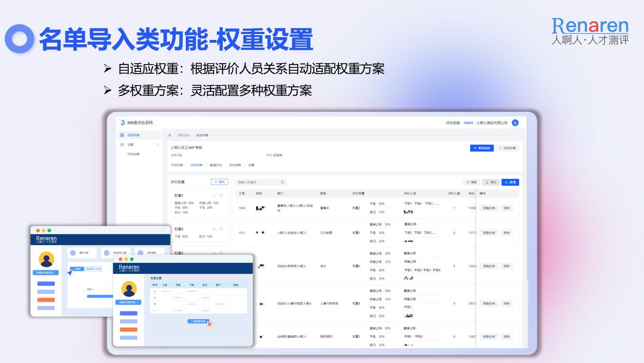Click 客户 column header in 权重设置 table
Screen dimensions: 644x363
tap(218, 285)
